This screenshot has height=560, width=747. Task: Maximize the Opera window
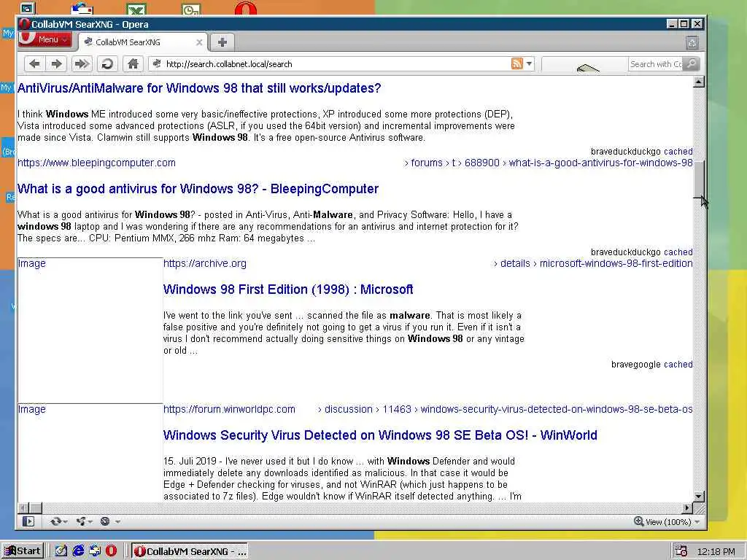[x=684, y=24]
